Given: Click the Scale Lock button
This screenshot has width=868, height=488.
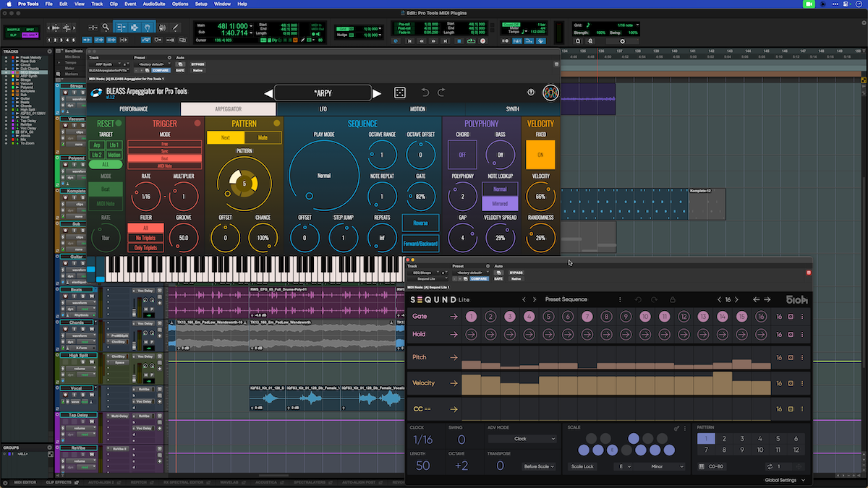Looking at the screenshot, I should click(x=582, y=467).
